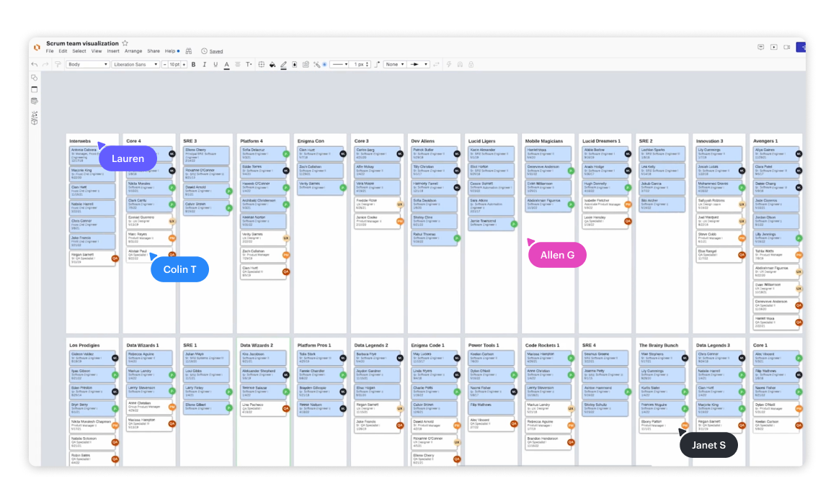The width and height of the screenshot is (836, 504).
Task: Open the Shapes panel in left sidebar
Action: [x=34, y=78]
